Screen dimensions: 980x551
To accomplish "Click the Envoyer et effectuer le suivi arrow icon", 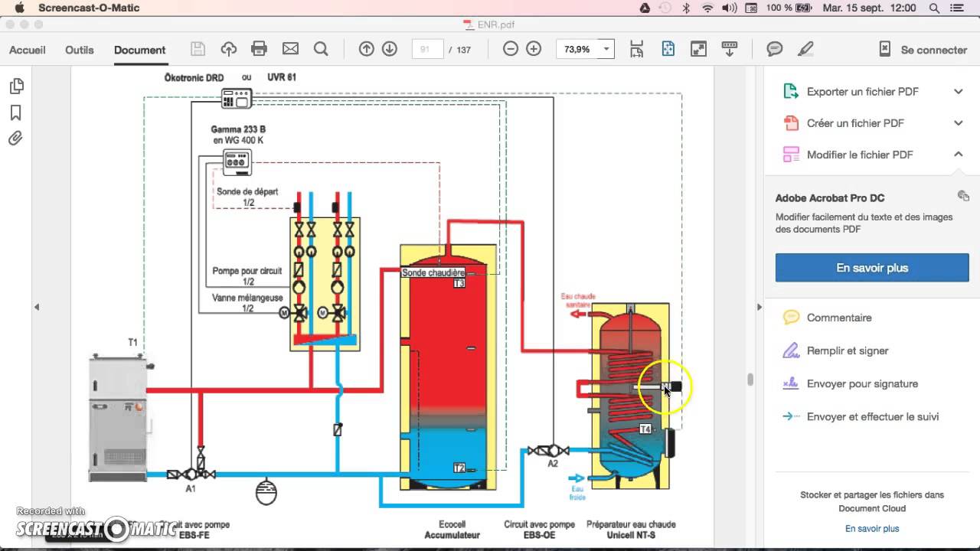I will pos(791,416).
